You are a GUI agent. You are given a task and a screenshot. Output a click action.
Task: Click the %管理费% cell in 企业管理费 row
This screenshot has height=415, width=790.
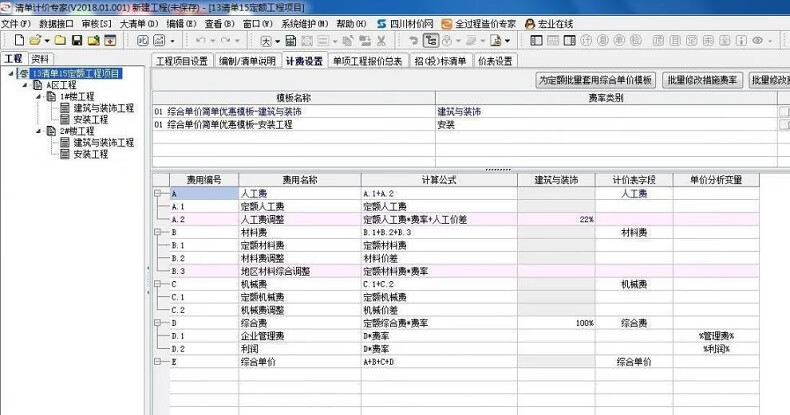716,336
